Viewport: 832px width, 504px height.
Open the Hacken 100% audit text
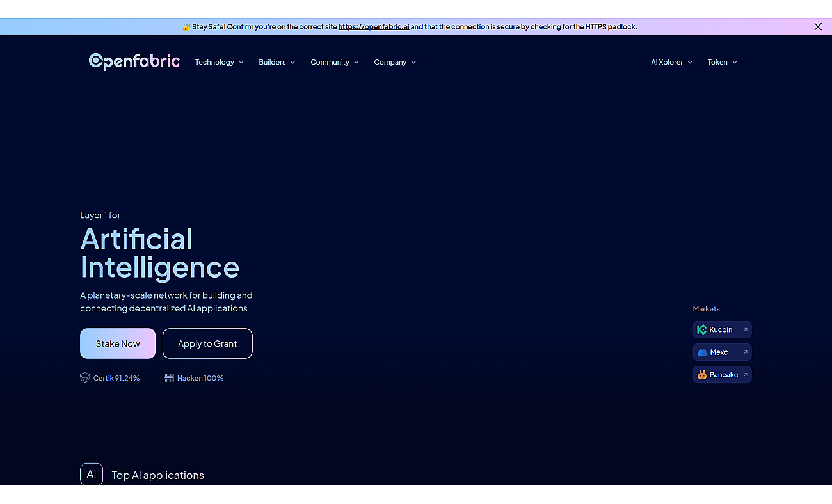point(200,378)
